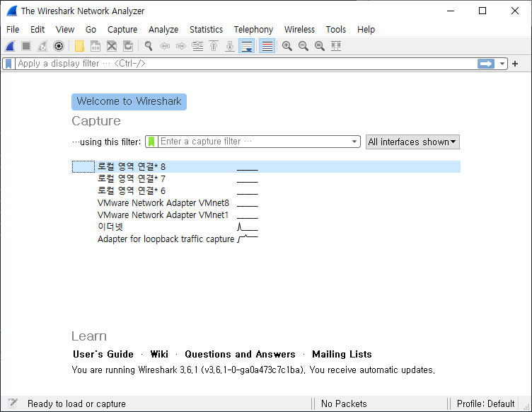Open the Telephony menu

(x=253, y=30)
